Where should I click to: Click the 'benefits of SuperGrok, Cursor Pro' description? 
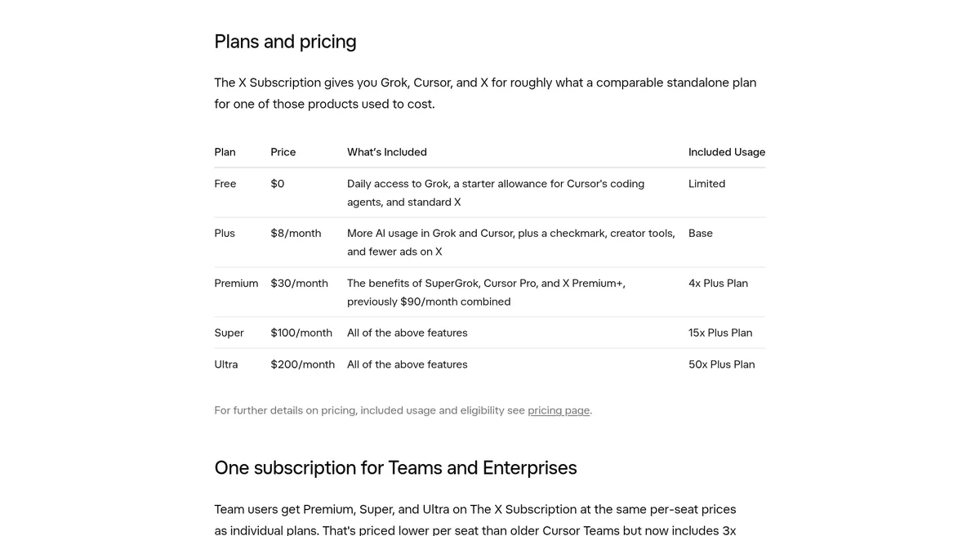[486, 293]
